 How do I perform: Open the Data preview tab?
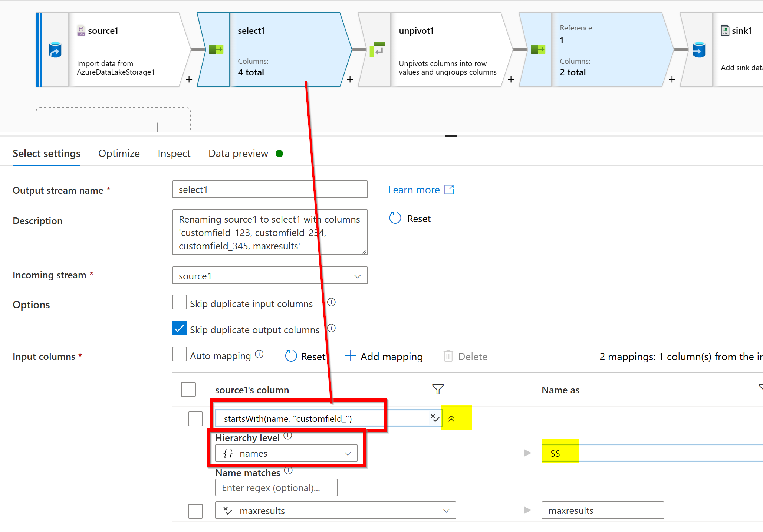[x=238, y=154]
